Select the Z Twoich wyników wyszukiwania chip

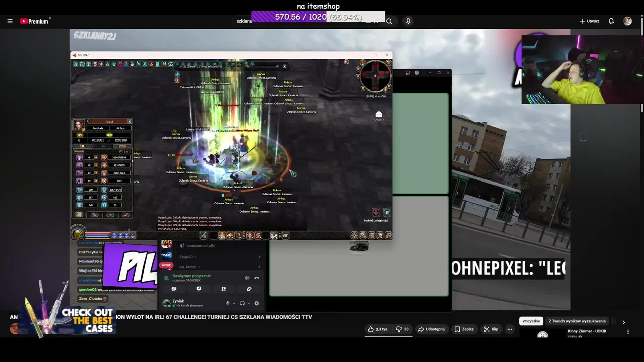[x=577, y=321]
